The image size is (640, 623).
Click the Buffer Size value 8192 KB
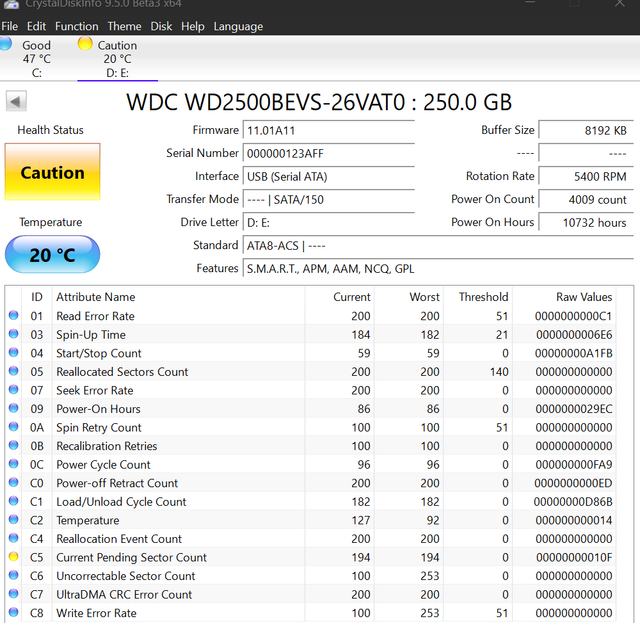(586, 131)
